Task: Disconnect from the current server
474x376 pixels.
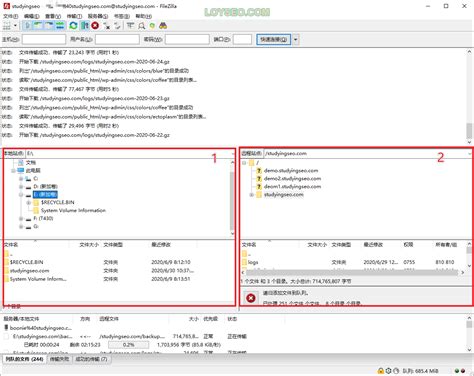Action: point(107,26)
